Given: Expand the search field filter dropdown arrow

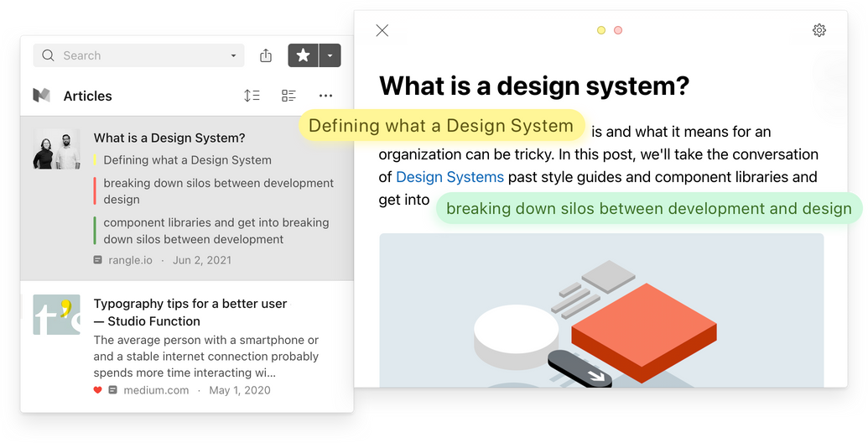Looking at the screenshot, I should 233,56.
